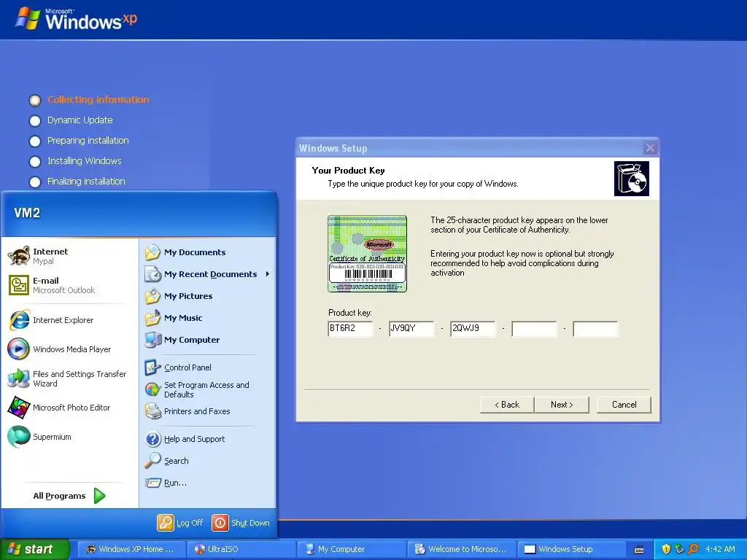Open Help and Support icon
Image resolution: width=747 pixels, height=560 pixels.
tap(153, 439)
